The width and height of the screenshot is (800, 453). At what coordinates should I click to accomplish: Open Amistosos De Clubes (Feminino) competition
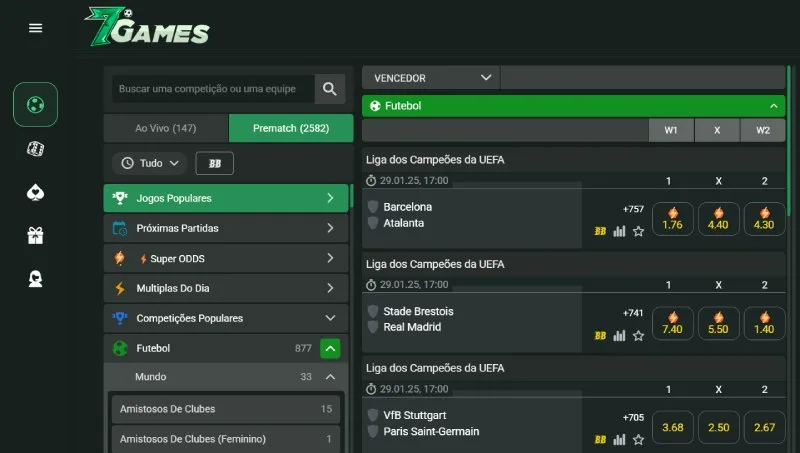point(226,439)
